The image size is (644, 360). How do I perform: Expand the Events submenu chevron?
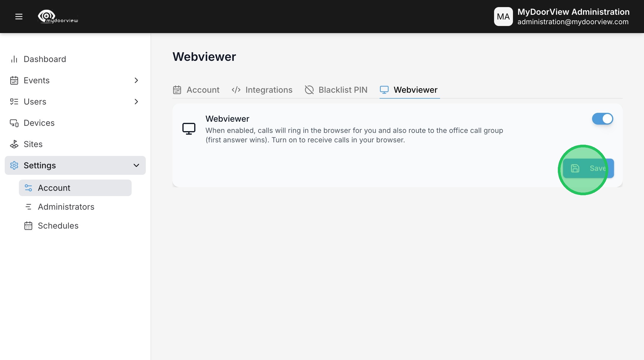click(136, 80)
